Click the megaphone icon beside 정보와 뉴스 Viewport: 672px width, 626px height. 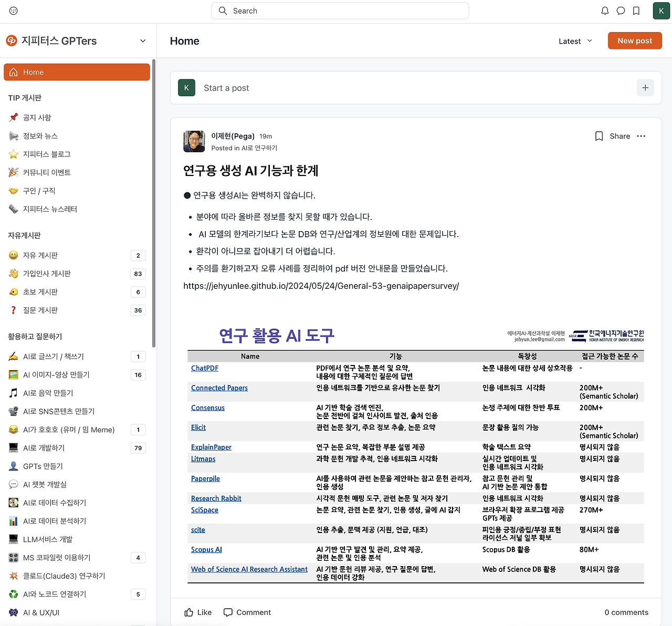tap(14, 135)
